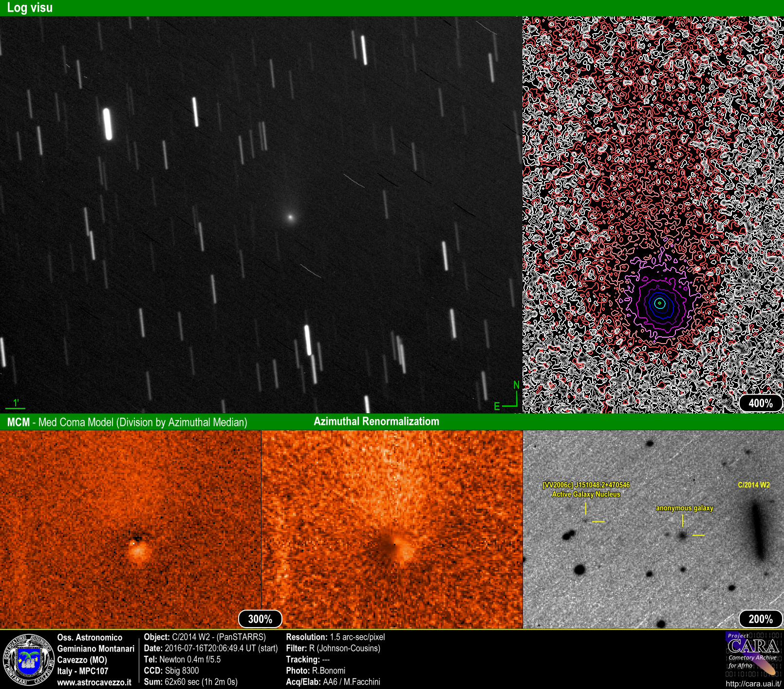The image size is (784, 689).
Task: Click the 1' scale bar indicator
Action: (15, 404)
